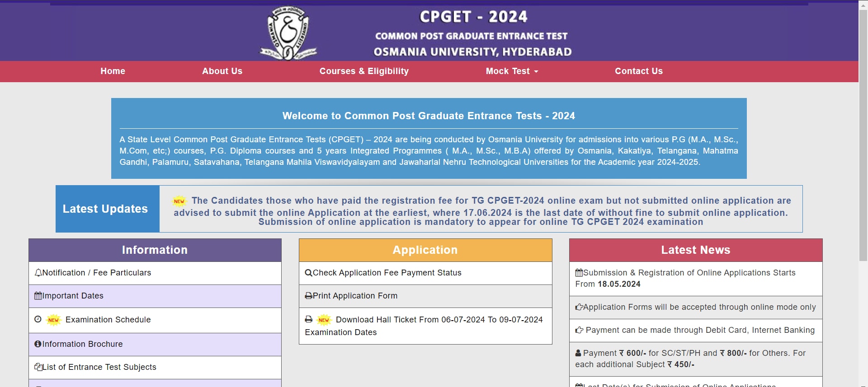This screenshot has width=868, height=387.
Task: Click 'OSMANIA UNIVERSITY, HYDERABAD' heading text
Action: [472, 52]
